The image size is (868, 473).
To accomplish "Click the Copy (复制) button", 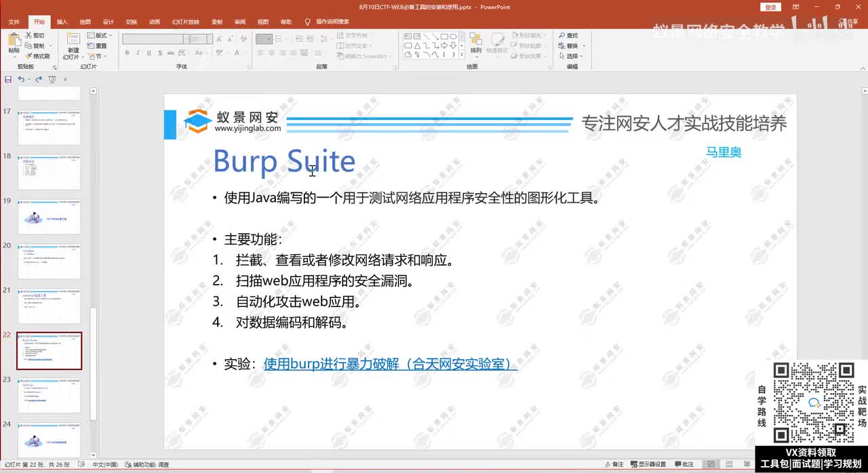I will pyautogui.click(x=35, y=45).
